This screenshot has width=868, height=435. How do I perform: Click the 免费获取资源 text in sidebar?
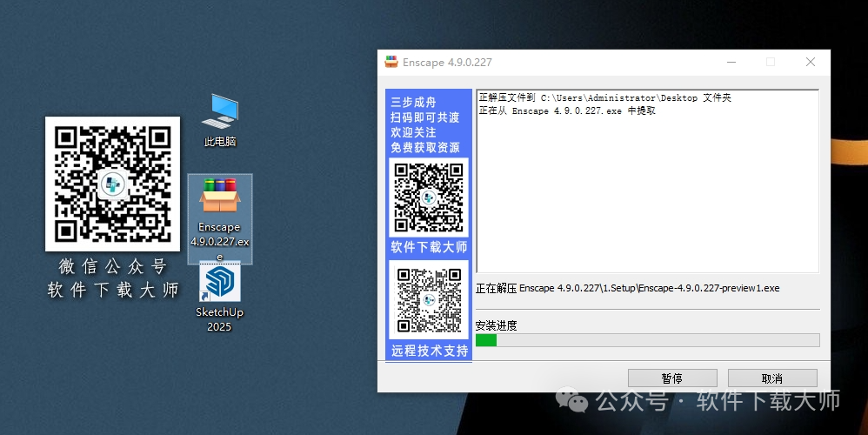425,147
